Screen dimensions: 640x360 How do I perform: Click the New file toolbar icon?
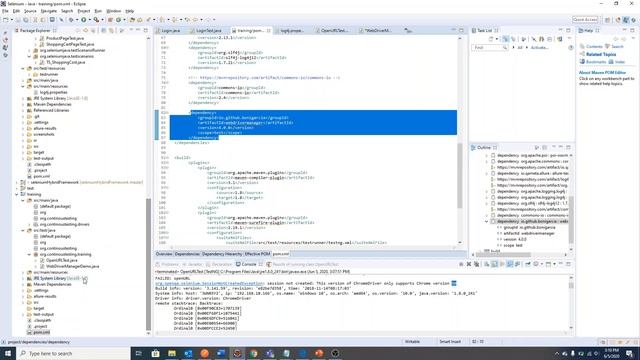point(6,20)
